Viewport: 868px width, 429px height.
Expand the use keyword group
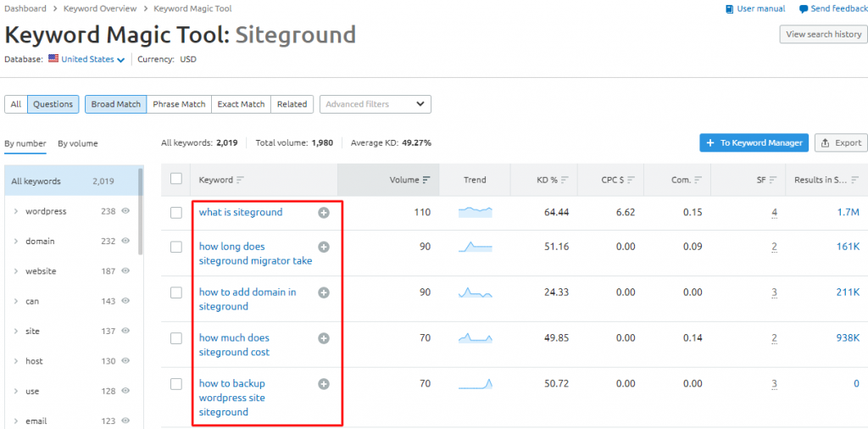16,390
